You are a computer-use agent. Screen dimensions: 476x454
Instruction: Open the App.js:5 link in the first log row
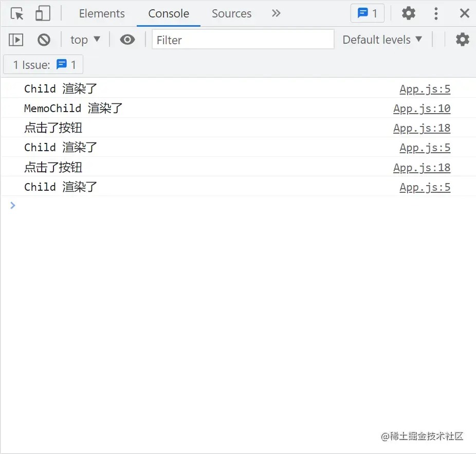[425, 89]
